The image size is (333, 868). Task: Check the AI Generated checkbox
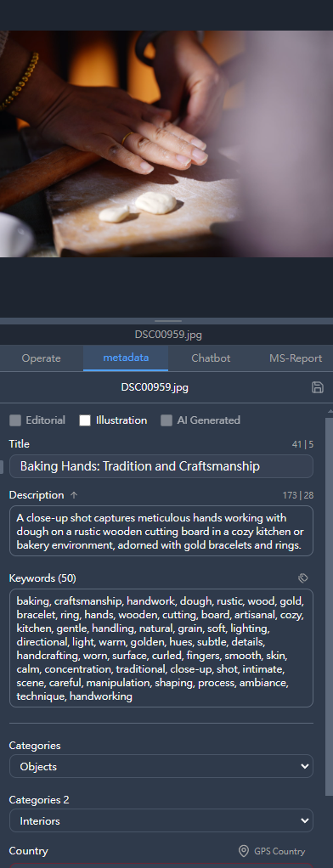click(x=166, y=420)
